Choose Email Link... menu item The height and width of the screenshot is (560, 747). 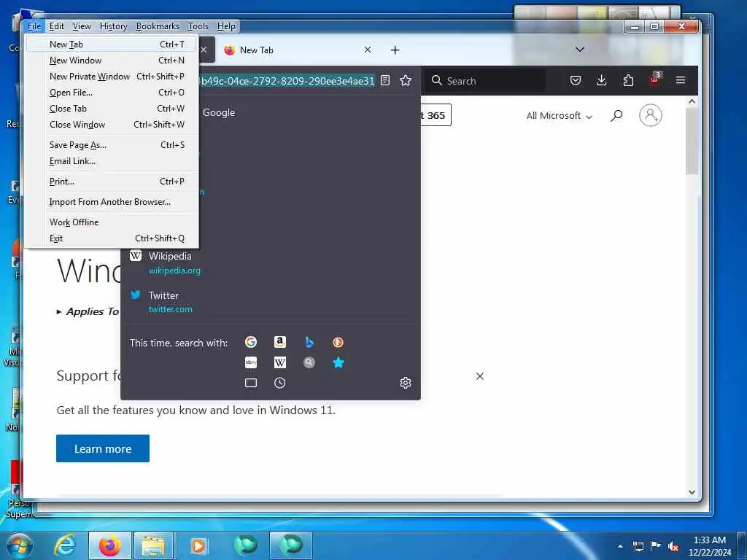point(112,161)
